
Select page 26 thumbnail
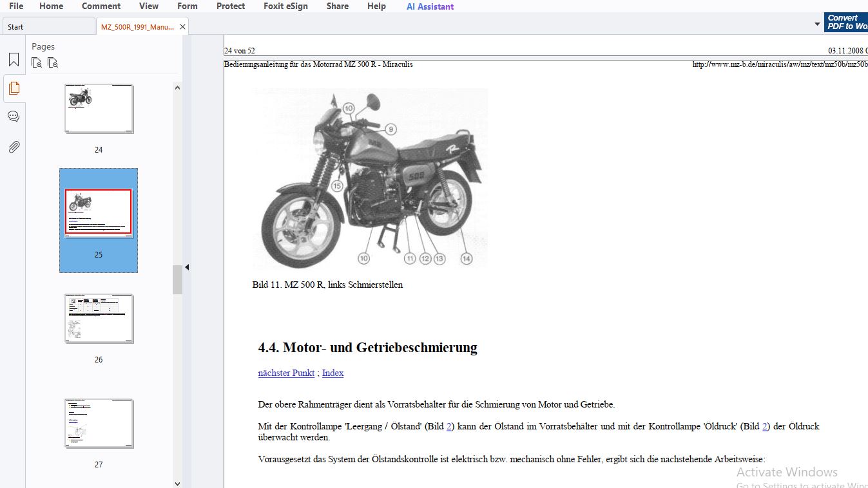click(99, 319)
